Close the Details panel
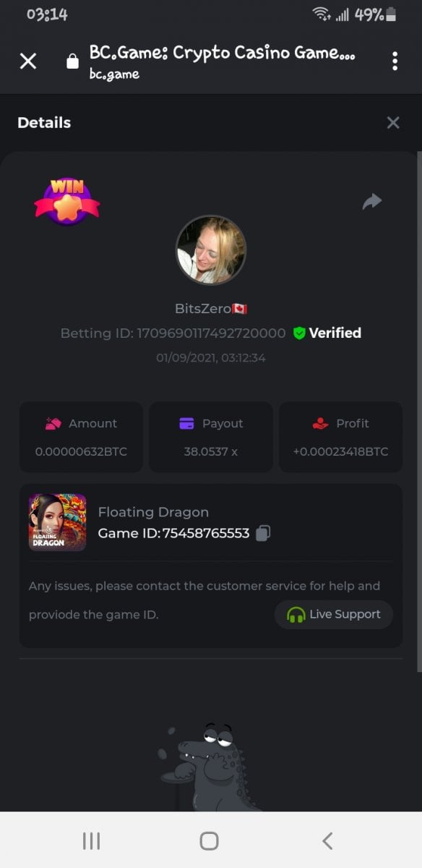The image size is (422, 868). point(393,122)
